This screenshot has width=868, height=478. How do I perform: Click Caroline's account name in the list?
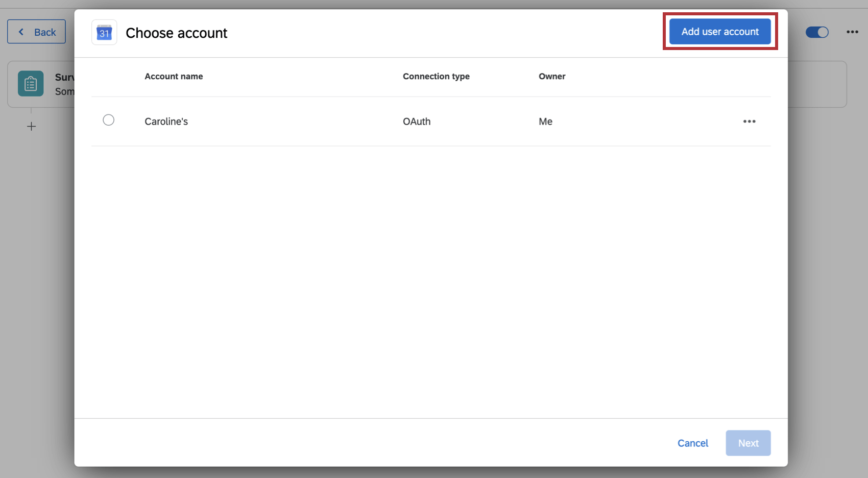[166, 121]
